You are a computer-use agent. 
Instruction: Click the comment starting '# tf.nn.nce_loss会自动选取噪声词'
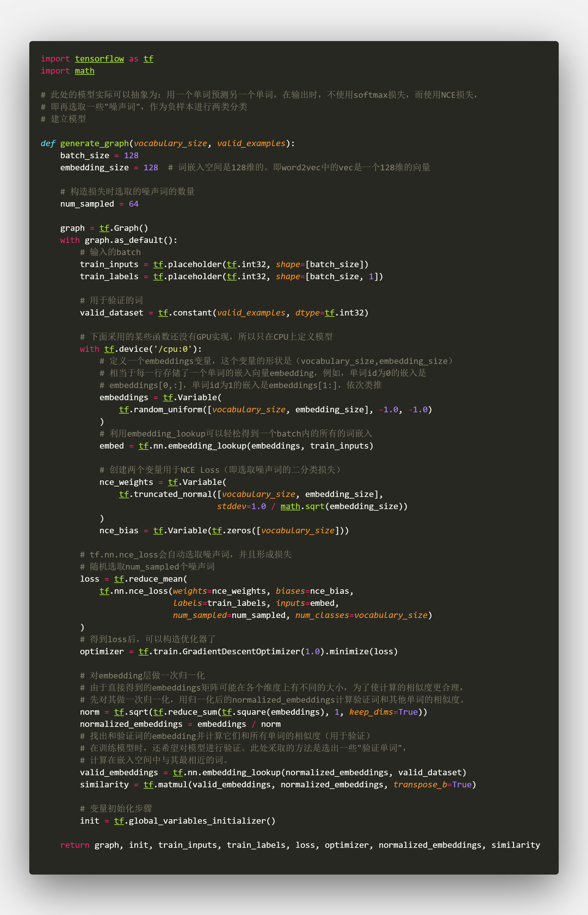click(185, 555)
